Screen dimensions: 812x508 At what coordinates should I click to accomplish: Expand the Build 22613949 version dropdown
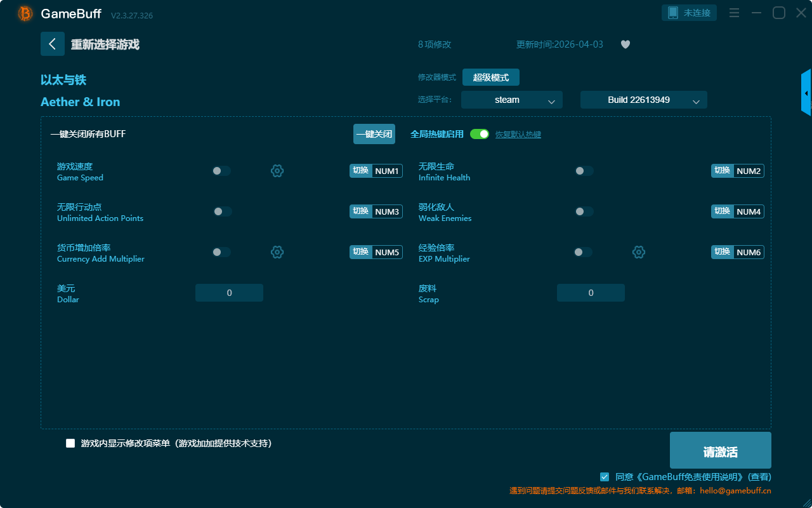tap(643, 100)
